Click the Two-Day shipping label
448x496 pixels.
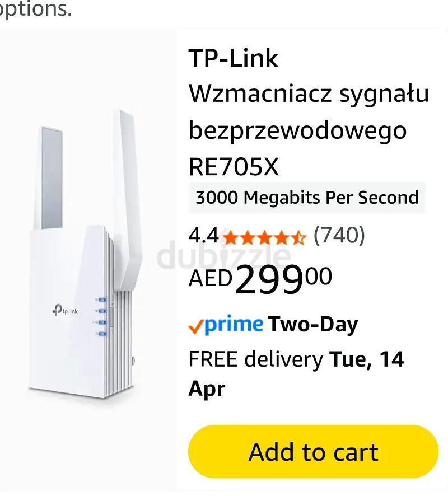pyautogui.click(x=312, y=325)
